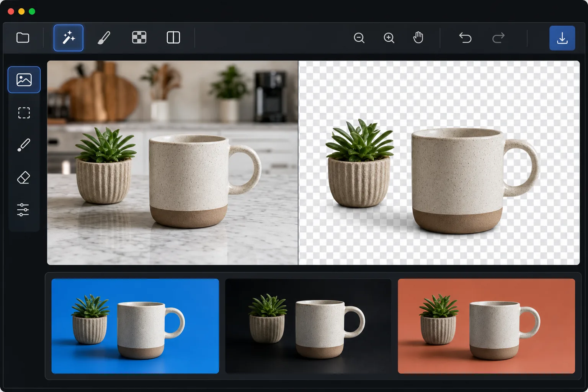The height and width of the screenshot is (392, 588).
Task: Minimize the window with yellow button
Action: pyautogui.click(x=21, y=11)
